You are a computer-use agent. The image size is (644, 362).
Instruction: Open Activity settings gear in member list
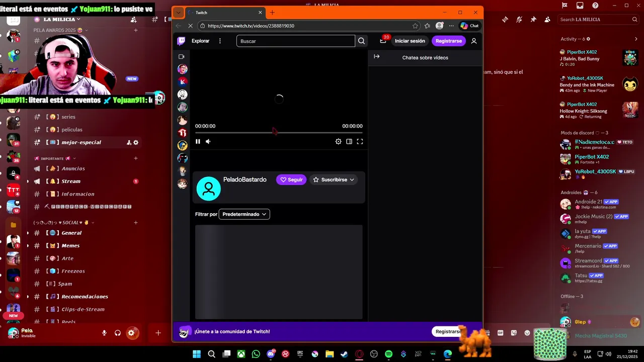pyautogui.click(x=588, y=39)
